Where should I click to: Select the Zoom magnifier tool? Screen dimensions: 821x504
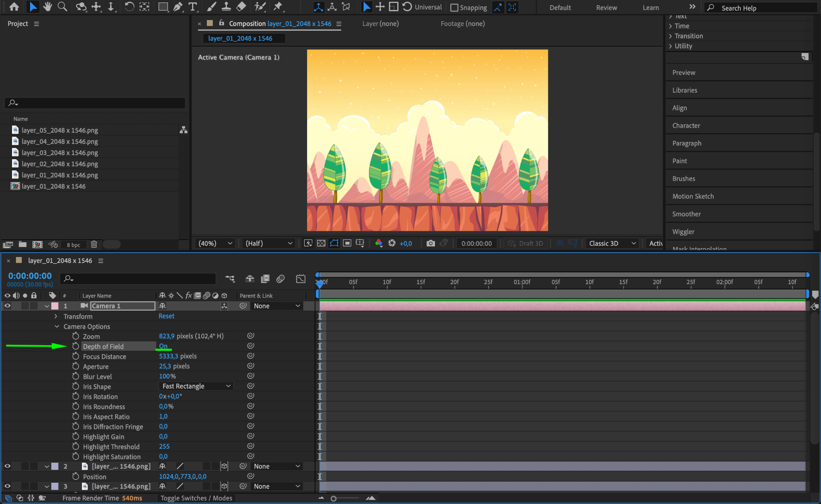[x=62, y=6]
